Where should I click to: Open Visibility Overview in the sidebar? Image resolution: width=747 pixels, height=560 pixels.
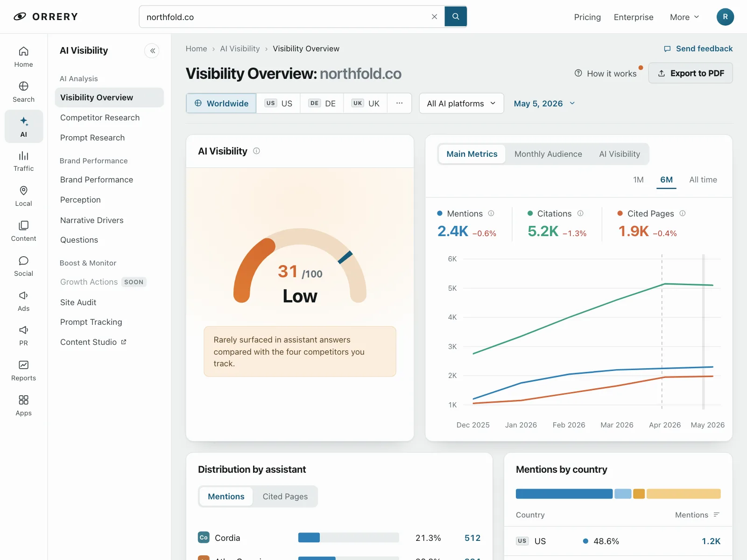109,98
